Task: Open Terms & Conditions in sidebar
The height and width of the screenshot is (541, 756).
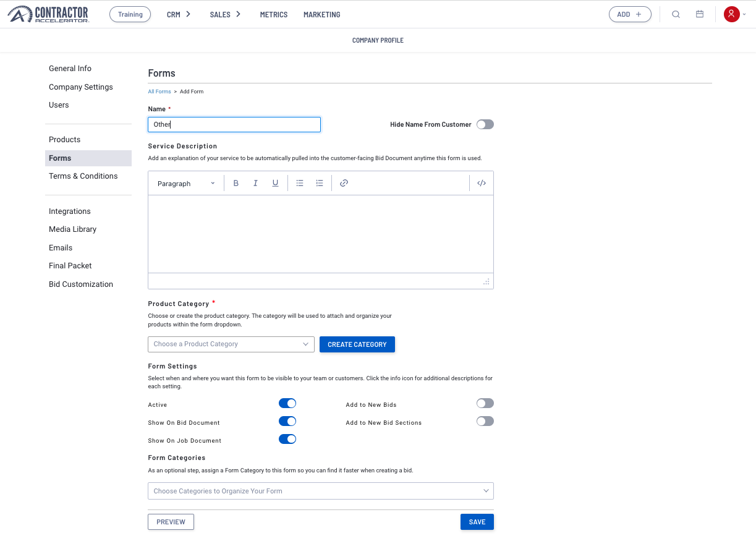Action: coord(83,176)
